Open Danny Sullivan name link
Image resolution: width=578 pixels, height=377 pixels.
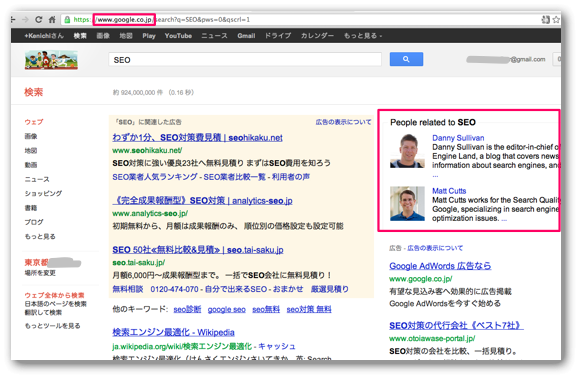click(458, 138)
